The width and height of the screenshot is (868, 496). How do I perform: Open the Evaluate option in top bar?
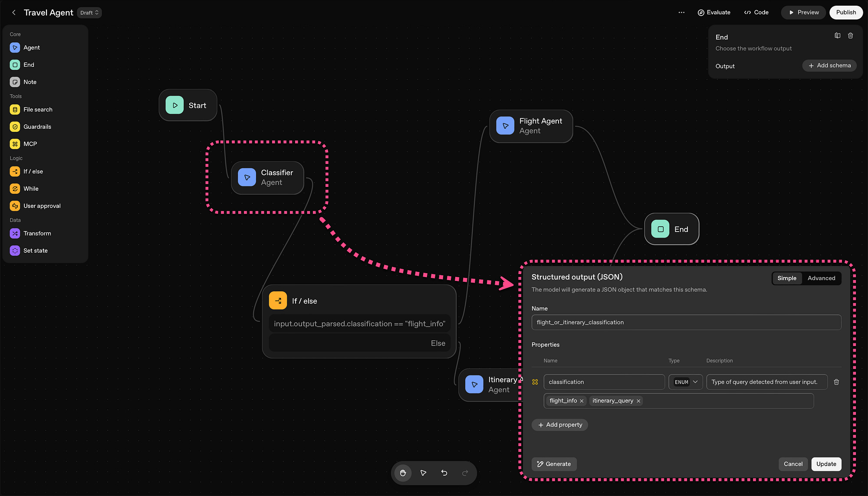pos(714,13)
